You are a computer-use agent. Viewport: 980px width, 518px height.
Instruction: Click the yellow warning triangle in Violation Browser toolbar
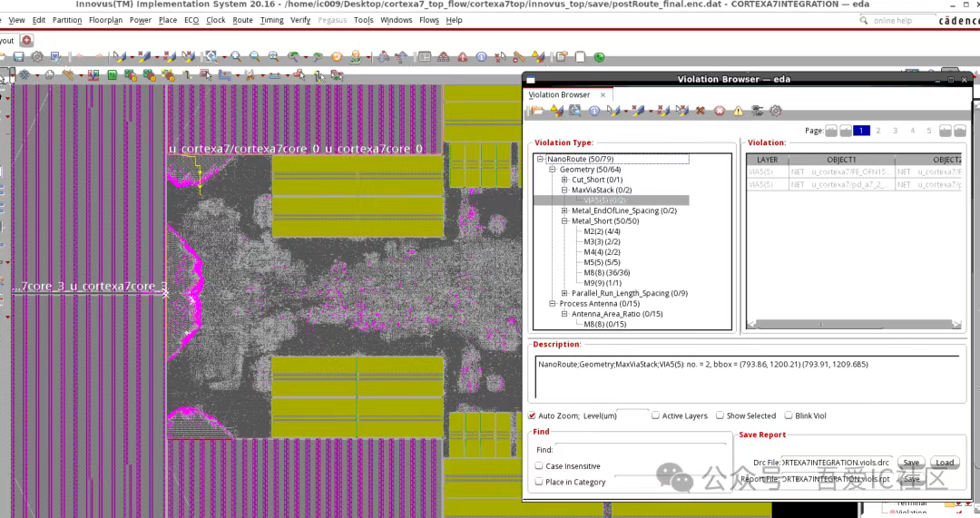click(x=738, y=111)
